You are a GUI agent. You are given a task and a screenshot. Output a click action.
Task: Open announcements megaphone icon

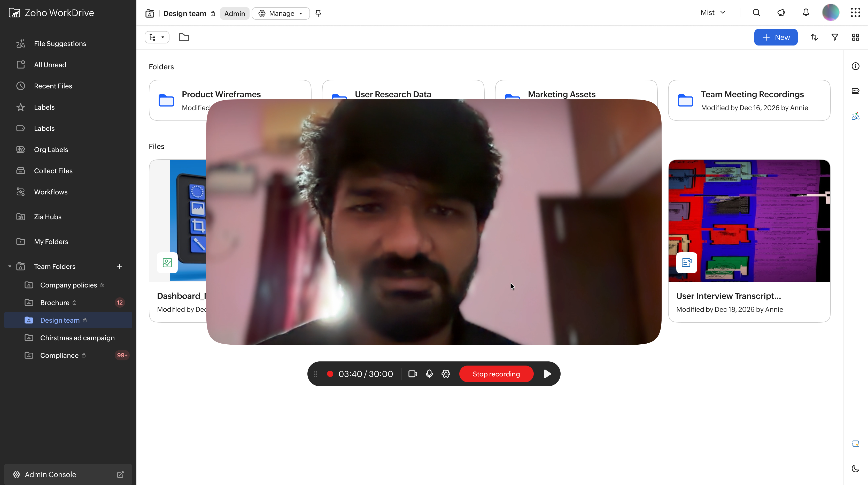pyautogui.click(x=781, y=12)
